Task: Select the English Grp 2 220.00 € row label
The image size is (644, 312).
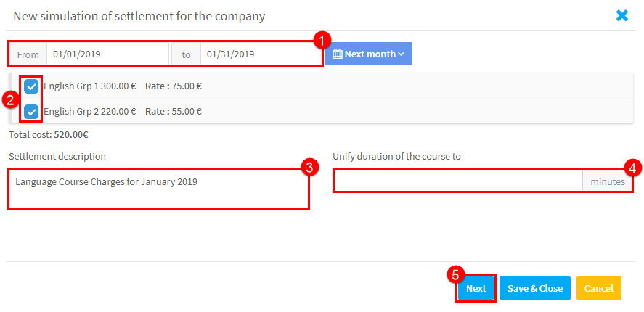Action: pyautogui.click(x=90, y=111)
